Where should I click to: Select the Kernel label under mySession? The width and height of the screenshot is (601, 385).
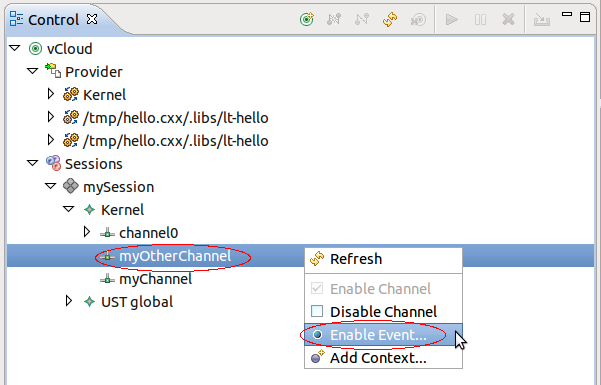pos(122,210)
